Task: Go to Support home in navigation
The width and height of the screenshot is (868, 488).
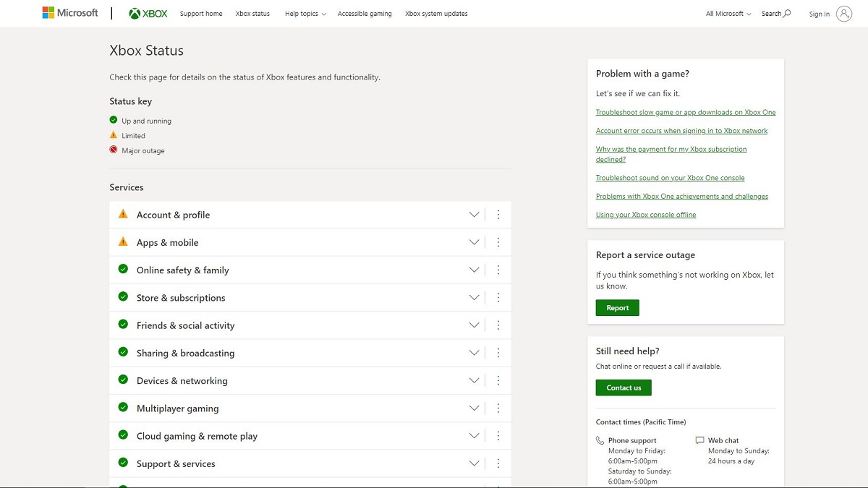Action: [x=201, y=14]
